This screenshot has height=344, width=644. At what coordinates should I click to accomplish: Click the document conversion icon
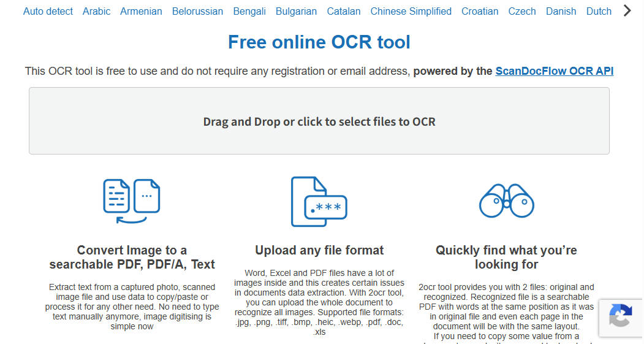(x=131, y=201)
